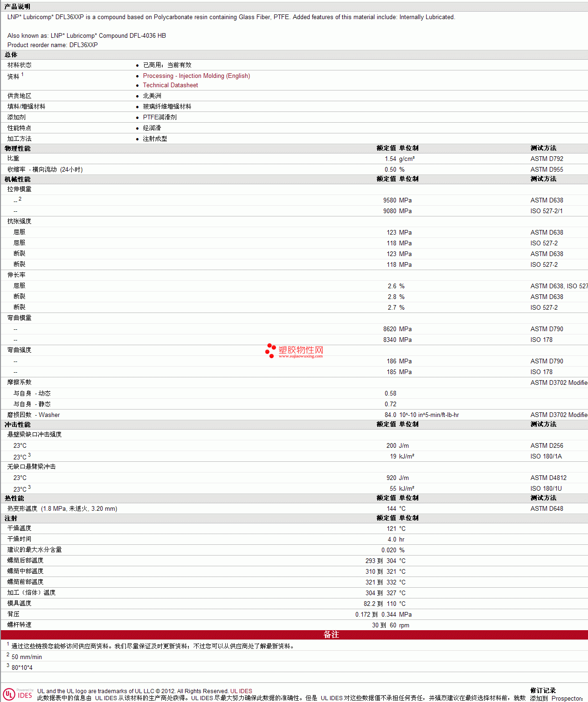This screenshot has height=702, width=588.
Task: Click footnote 2 text 50 mm/min
Action: tap(27, 657)
